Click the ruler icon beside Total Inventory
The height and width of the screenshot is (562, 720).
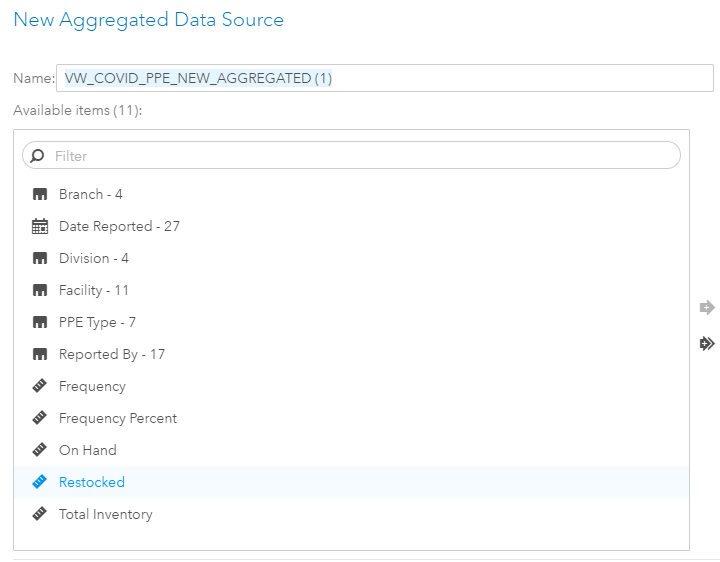pyautogui.click(x=40, y=514)
